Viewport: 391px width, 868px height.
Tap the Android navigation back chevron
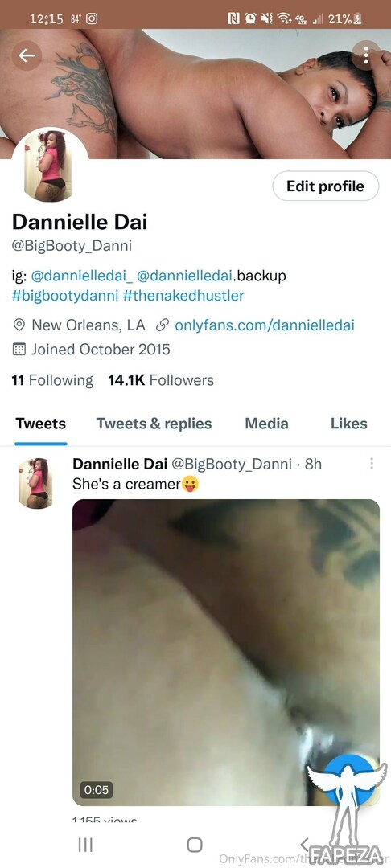click(304, 844)
